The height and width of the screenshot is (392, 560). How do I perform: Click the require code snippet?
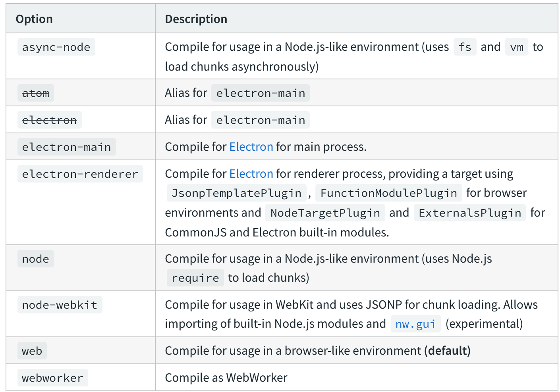pyautogui.click(x=195, y=278)
